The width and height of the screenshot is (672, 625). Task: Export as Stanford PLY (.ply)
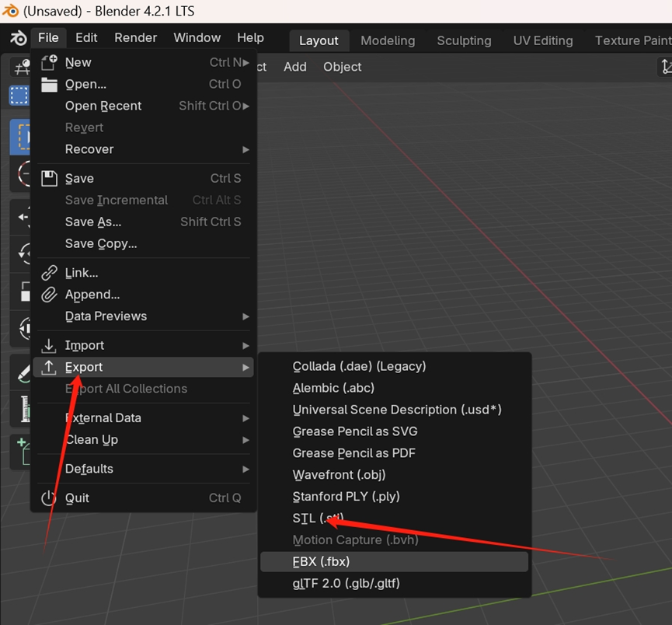395,497
